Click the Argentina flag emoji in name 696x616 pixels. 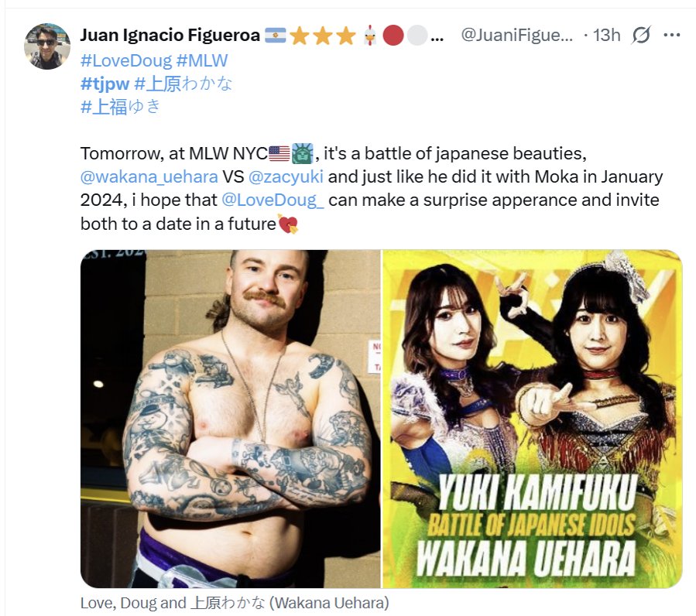tap(276, 36)
